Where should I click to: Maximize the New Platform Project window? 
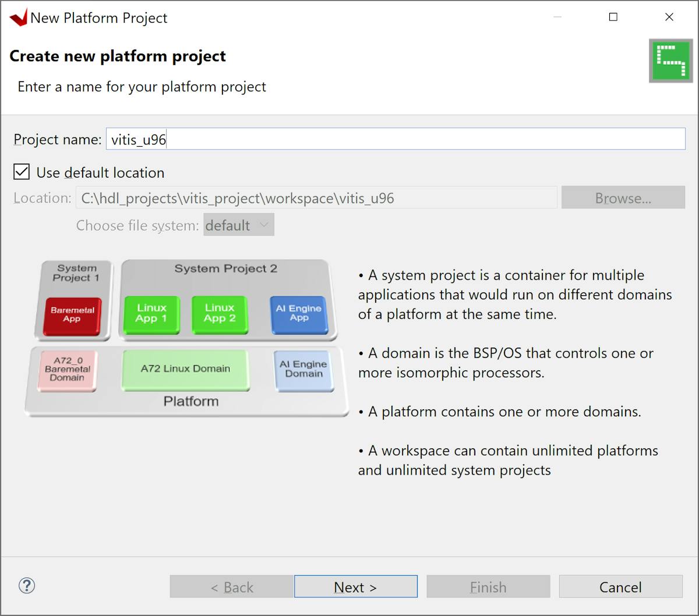[x=613, y=17]
